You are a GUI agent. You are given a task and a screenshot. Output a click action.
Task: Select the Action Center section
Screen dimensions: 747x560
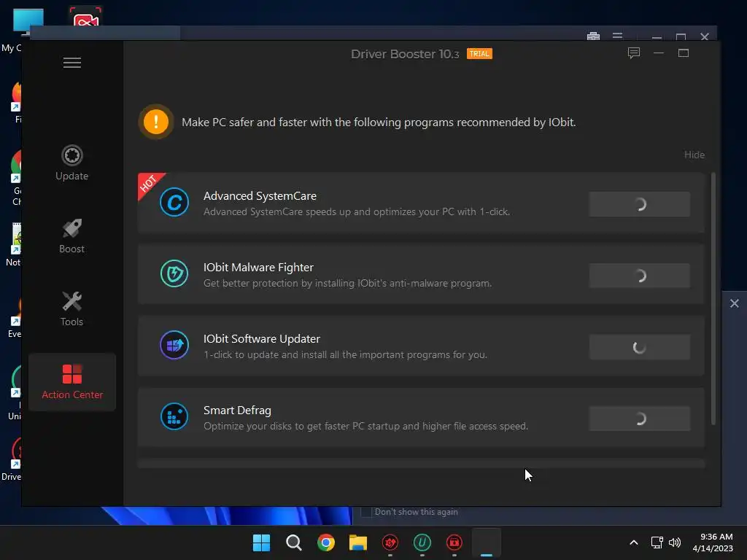point(72,382)
